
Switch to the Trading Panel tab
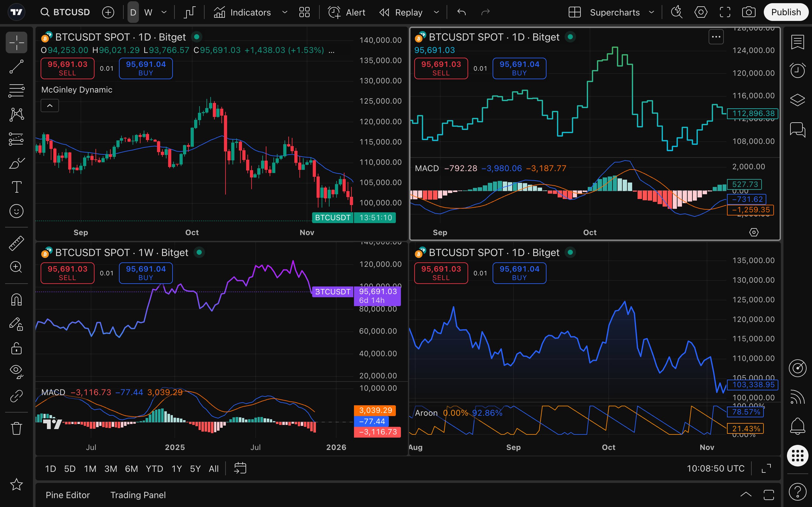[138, 495]
